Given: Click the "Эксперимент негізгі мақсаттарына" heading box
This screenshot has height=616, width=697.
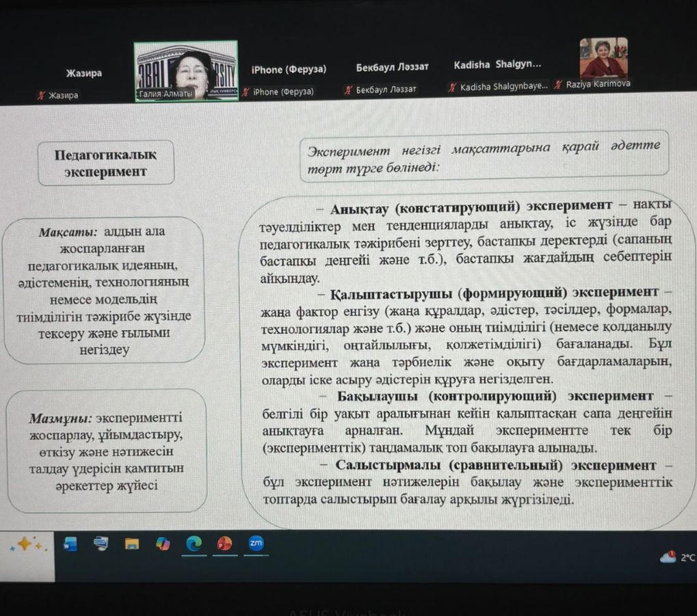Looking at the screenshot, I should click(483, 157).
